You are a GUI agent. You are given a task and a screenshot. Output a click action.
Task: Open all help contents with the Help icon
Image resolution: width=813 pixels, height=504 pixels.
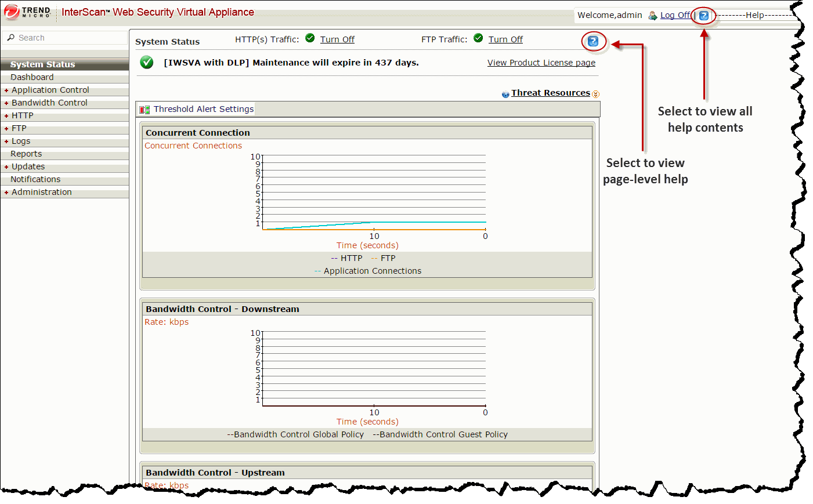(x=703, y=16)
